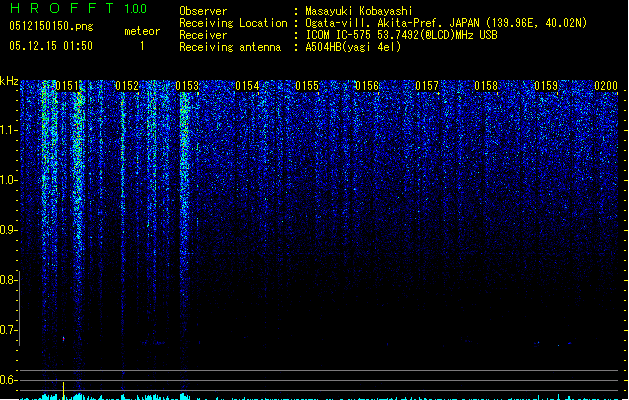Click the meteor label

[x=142, y=31]
